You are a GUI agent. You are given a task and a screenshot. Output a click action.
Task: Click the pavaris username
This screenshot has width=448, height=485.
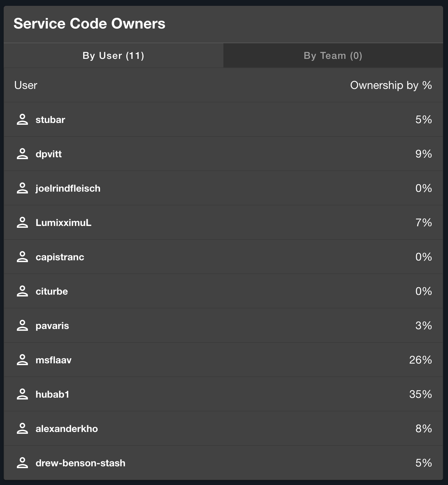click(52, 326)
